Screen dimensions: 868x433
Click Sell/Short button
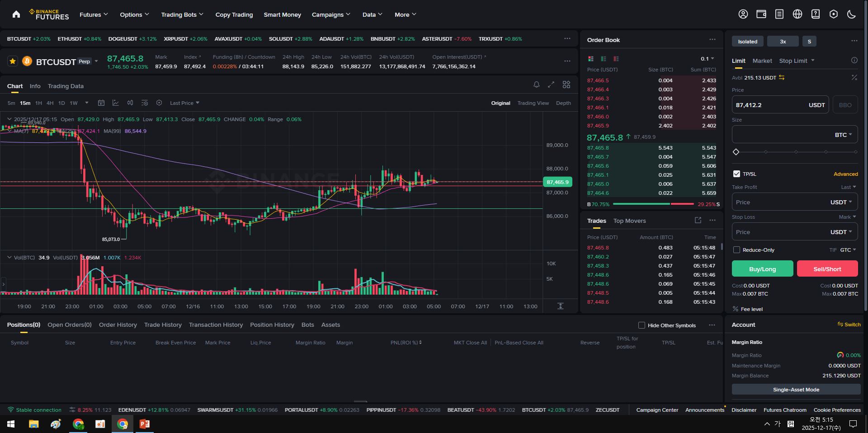[x=827, y=268]
